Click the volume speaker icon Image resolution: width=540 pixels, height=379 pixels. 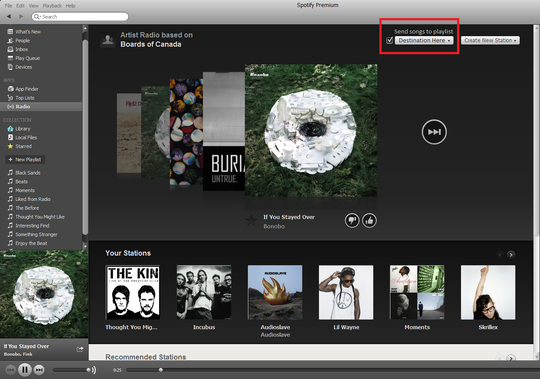94,370
